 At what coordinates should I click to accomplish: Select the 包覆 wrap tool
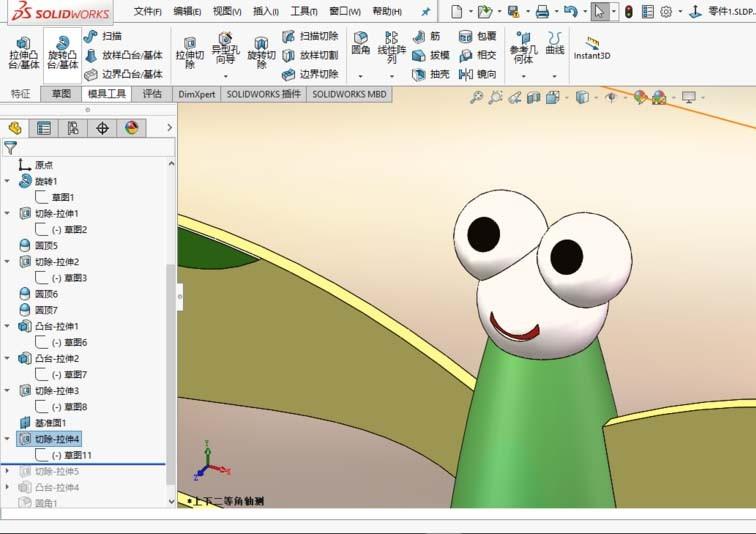pyautogui.click(x=477, y=36)
